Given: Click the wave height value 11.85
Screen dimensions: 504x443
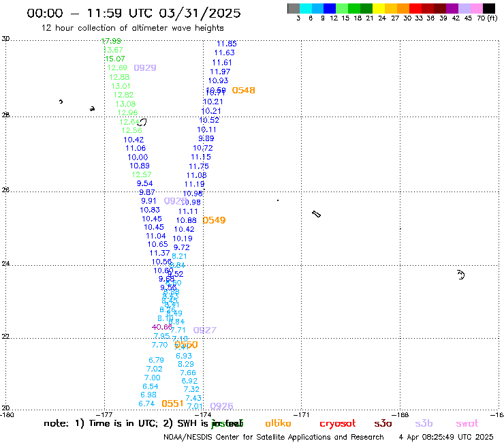Looking at the screenshot, I should pos(227,44).
